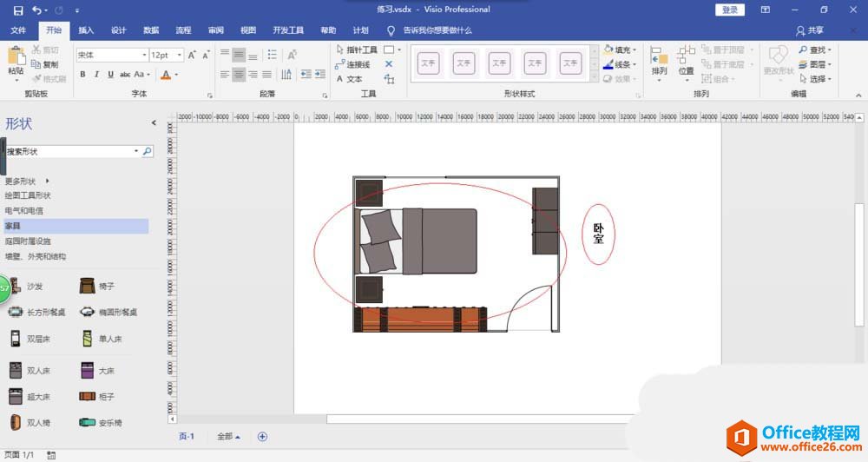868x462 pixels.
Task: Click the 登录 sign-in button
Action: pos(730,10)
